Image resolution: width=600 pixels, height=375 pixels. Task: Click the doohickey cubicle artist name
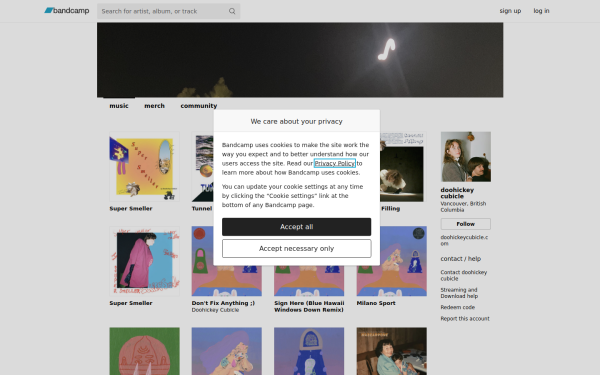point(457,193)
